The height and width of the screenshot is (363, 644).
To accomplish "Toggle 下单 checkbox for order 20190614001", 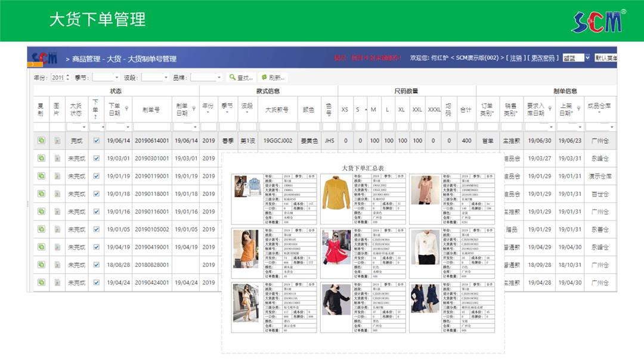I will [96, 140].
